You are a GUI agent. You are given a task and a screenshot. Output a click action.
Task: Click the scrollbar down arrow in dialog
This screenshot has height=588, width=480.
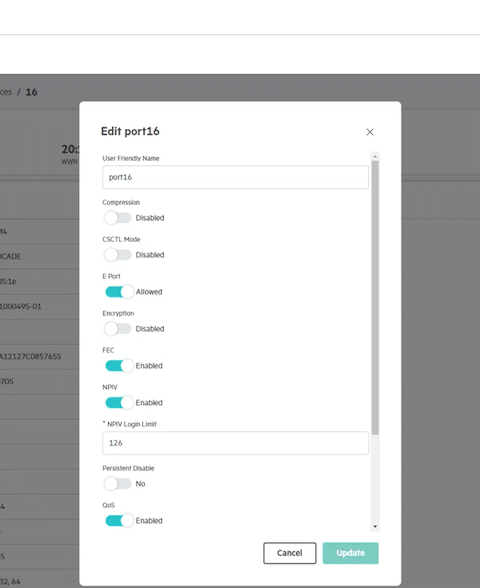(x=375, y=526)
